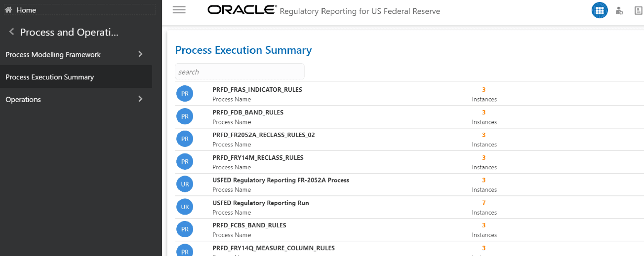Toggle the hamburger navigation menu
This screenshot has width=644, height=256.
(x=179, y=10)
